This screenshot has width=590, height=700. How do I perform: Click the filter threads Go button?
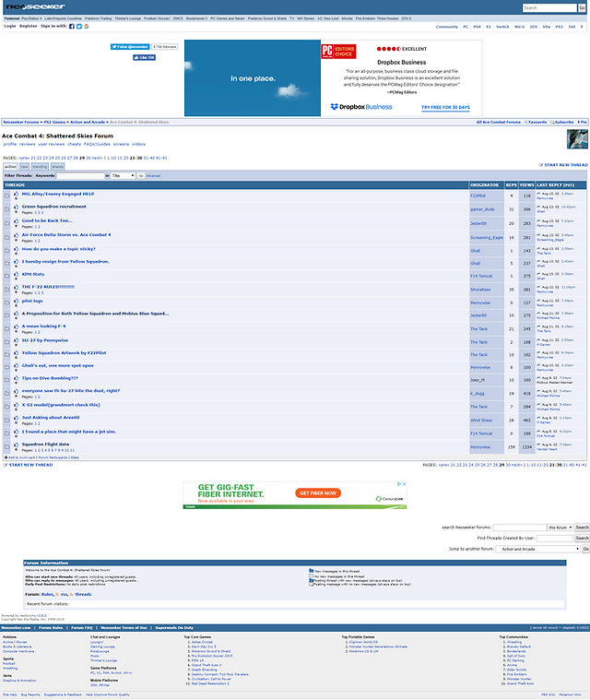pos(141,176)
